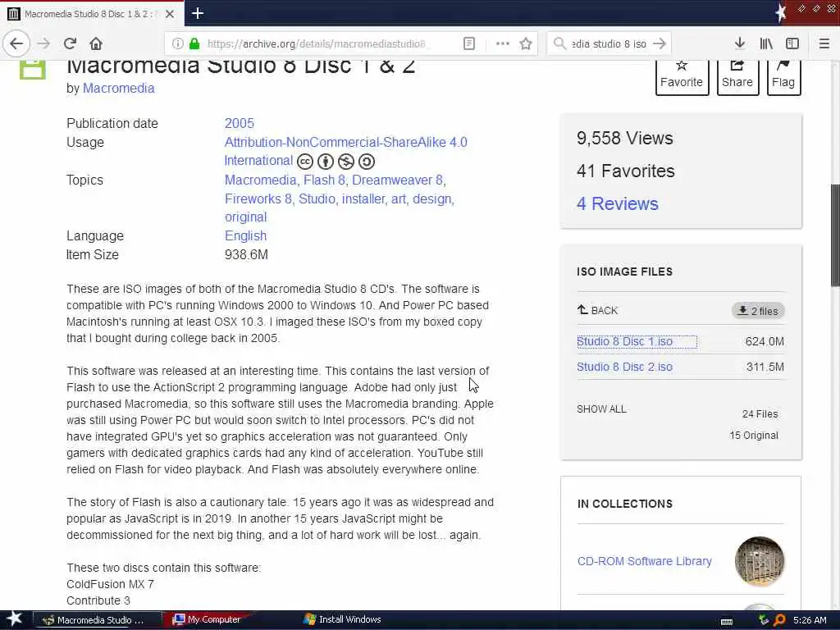840x630 pixels.
Task: Open the Fireworks 8 topic link
Action: click(258, 199)
